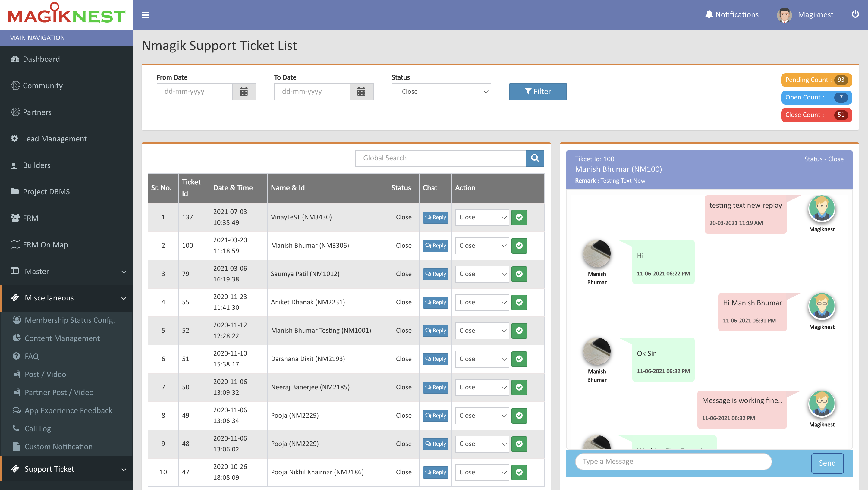Click the Lead Management gear icon
The width and height of the screenshot is (868, 490).
[14, 139]
